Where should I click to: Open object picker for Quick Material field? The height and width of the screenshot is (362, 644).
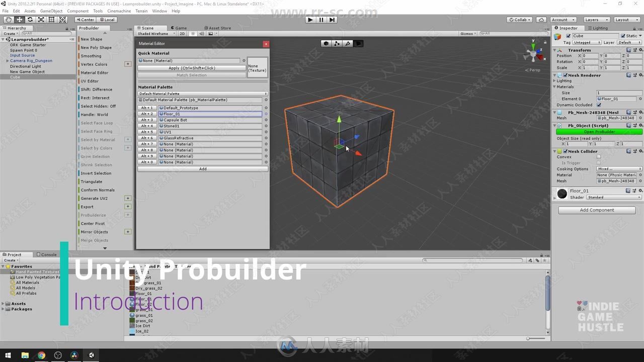point(244,60)
